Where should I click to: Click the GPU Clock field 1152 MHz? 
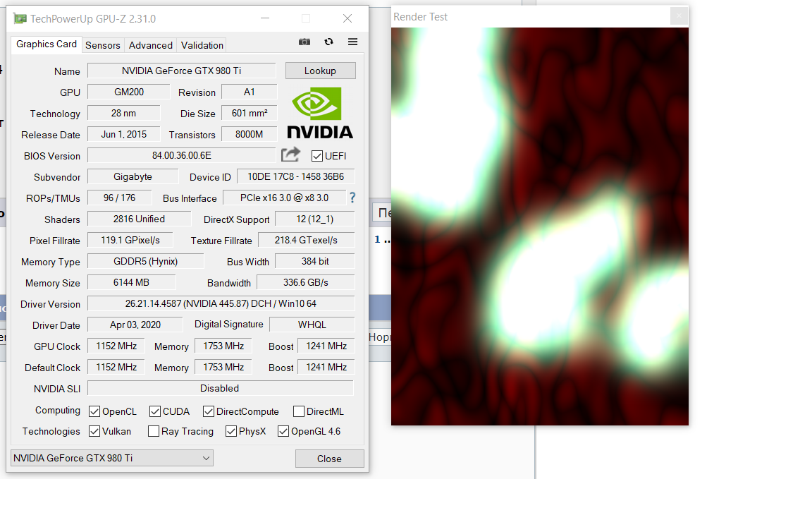[x=116, y=346]
